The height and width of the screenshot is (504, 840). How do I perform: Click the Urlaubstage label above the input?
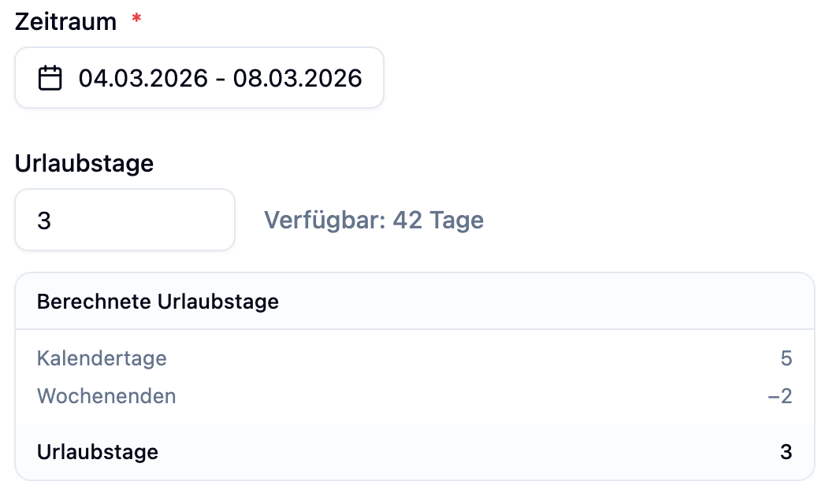pos(84,164)
